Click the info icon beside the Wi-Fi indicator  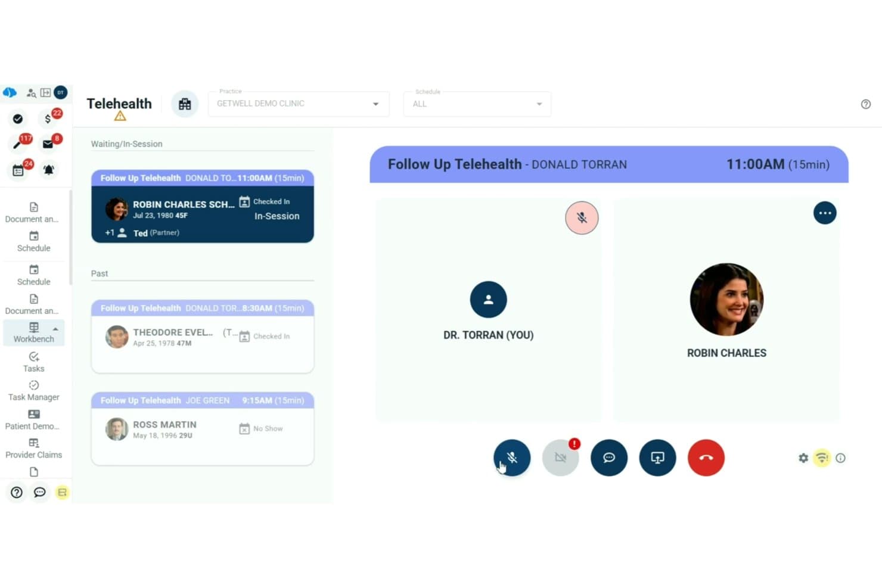point(840,458)
